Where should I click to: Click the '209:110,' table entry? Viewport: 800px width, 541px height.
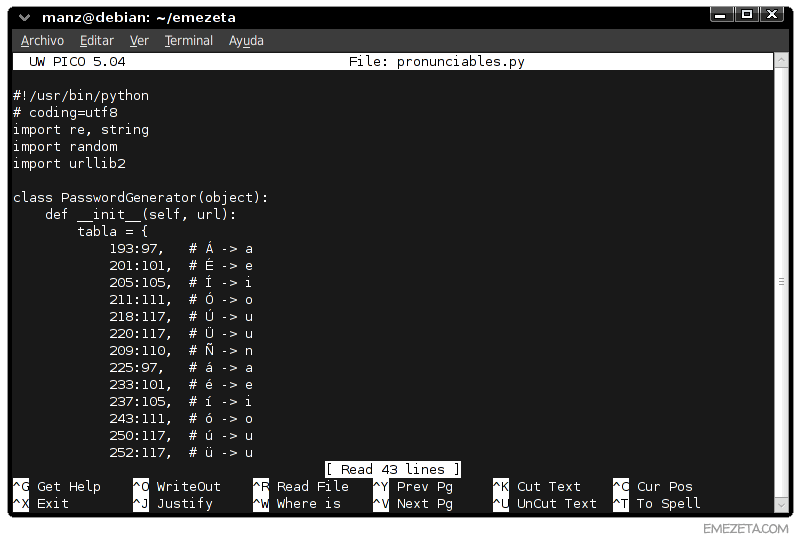pyautogui.click(x=140, y=351)
